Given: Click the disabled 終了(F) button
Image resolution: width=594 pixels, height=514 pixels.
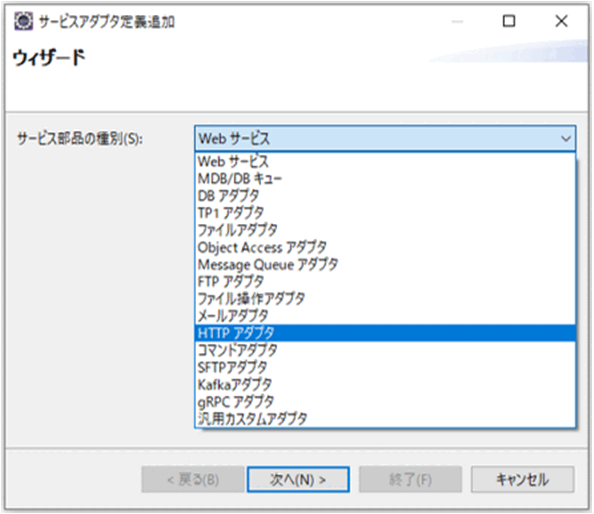Looking at the screenshot, I should 410,480.
